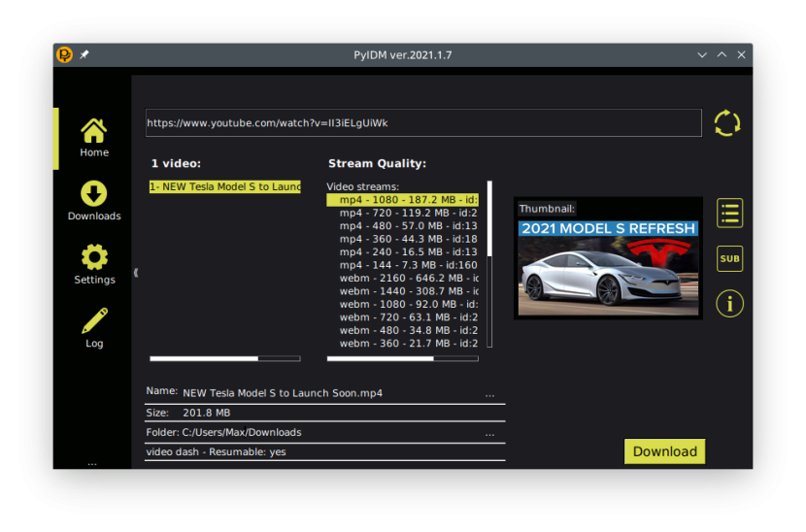Select mp4 - 480 - 57.0 MB stream
This screenshot has width=806, height=532.
pos(402,226)
